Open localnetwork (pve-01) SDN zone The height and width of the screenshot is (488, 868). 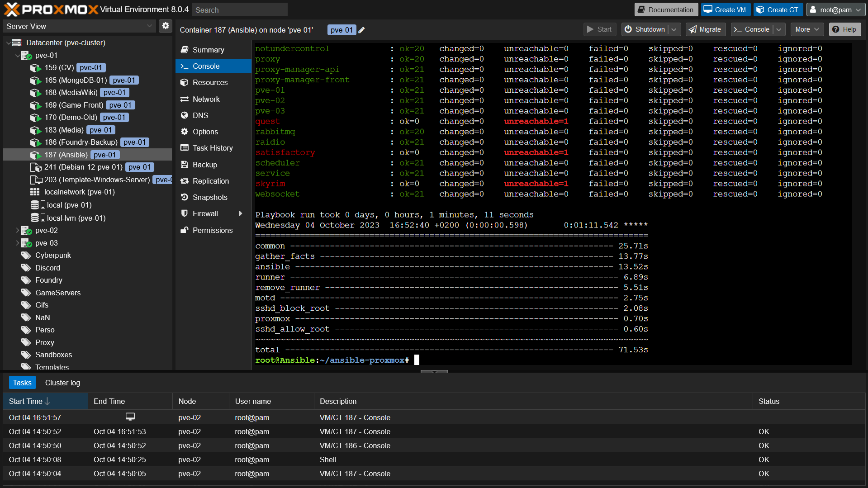(79, 192)
